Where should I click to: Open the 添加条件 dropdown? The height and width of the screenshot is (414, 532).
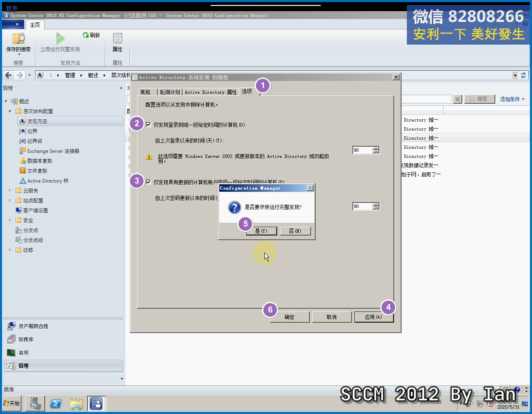(512, 99)
